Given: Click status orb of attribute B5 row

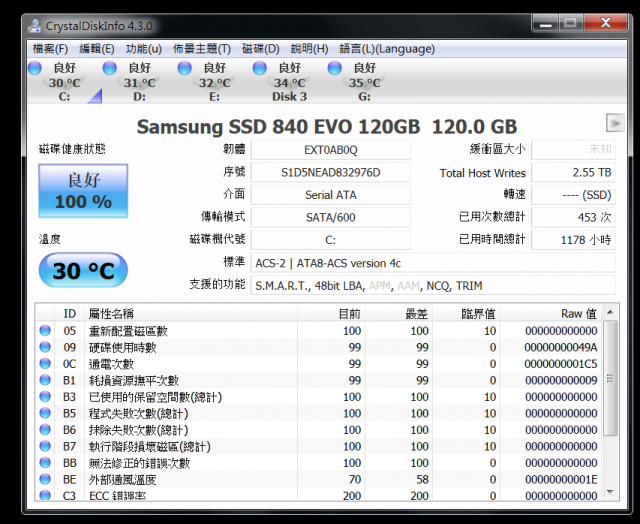Looking at the screenshot, I should tap(45, 413).
